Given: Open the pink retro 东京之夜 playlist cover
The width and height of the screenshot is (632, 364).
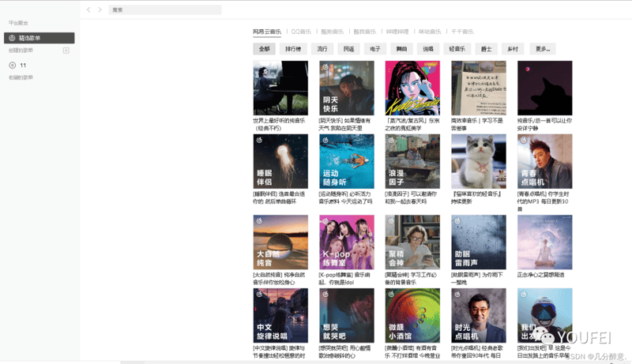Looking at the screenshot, I should (x=412, y=88).
